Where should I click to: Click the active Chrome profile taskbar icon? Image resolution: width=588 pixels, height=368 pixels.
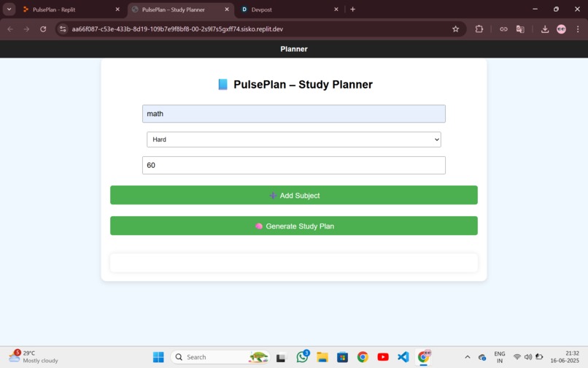point(424,357)
